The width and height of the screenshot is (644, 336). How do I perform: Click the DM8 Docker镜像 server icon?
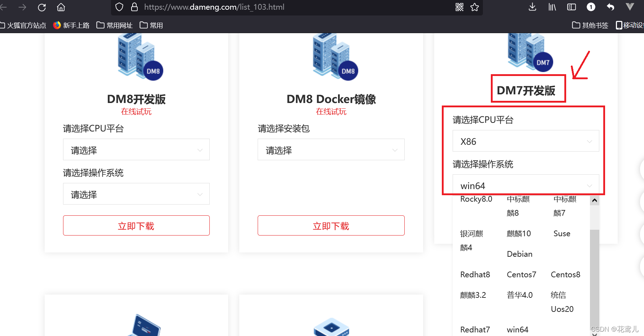[335, 57]
